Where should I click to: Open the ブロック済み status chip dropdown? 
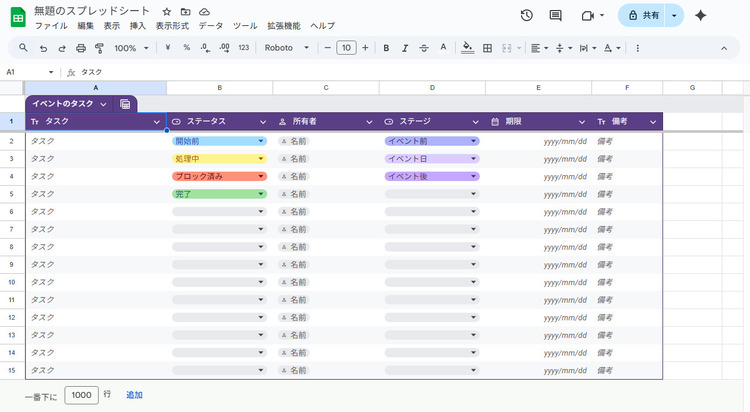click(x=261, y=176)
